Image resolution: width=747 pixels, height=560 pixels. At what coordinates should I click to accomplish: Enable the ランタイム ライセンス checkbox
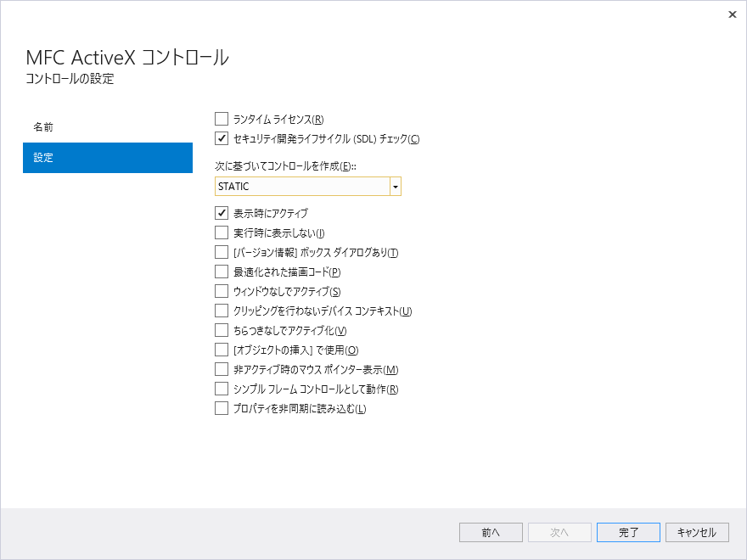coord(222,119)
